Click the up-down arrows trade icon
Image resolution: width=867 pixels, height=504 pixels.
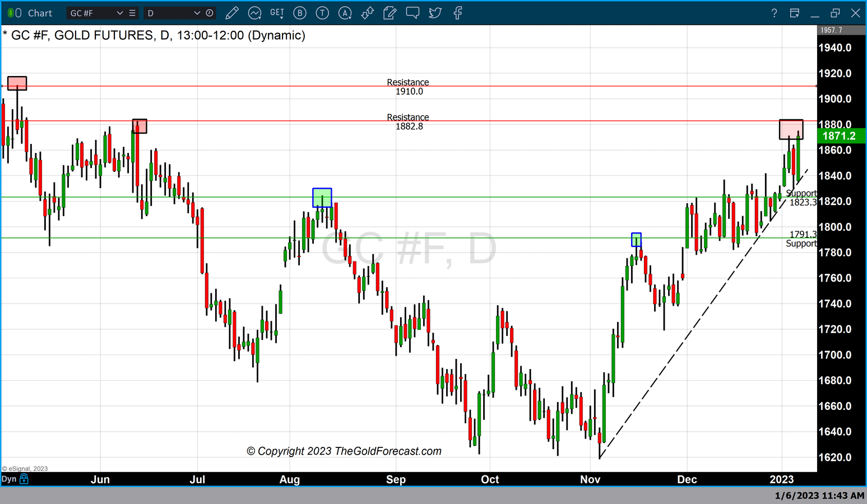[x=368, y=13]
